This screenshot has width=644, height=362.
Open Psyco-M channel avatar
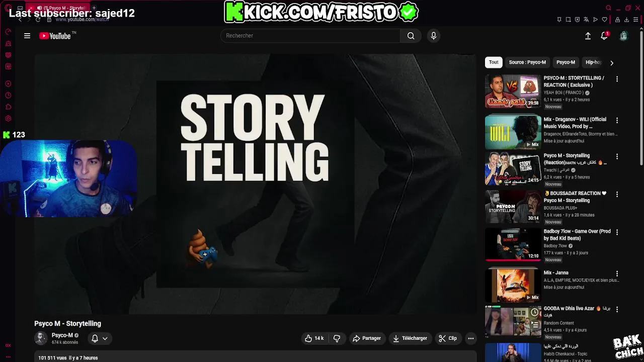(x=41, y=338)
